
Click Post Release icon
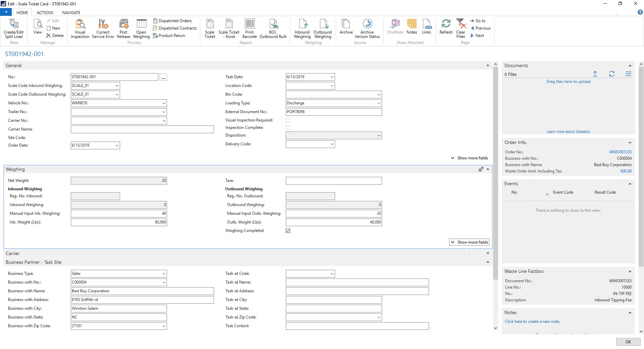pos(124,29)
